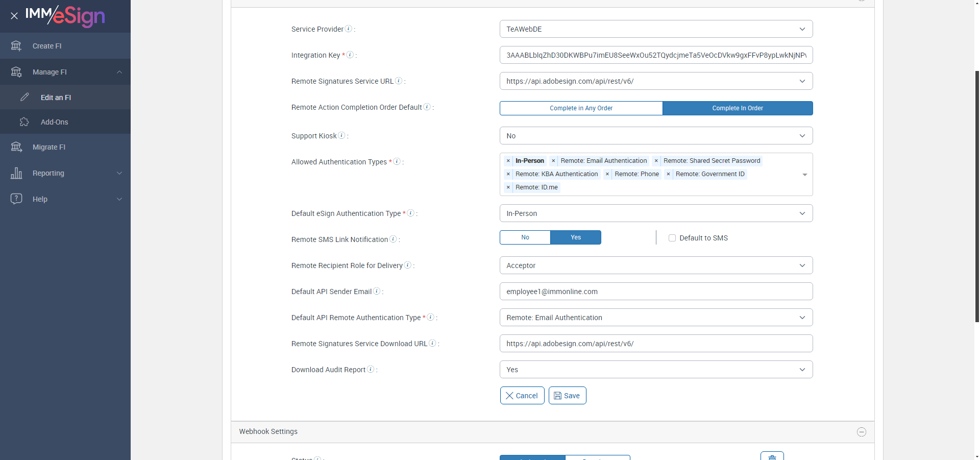Collapse the Webhook Settings section icon
980x460 pixels.
862,432
